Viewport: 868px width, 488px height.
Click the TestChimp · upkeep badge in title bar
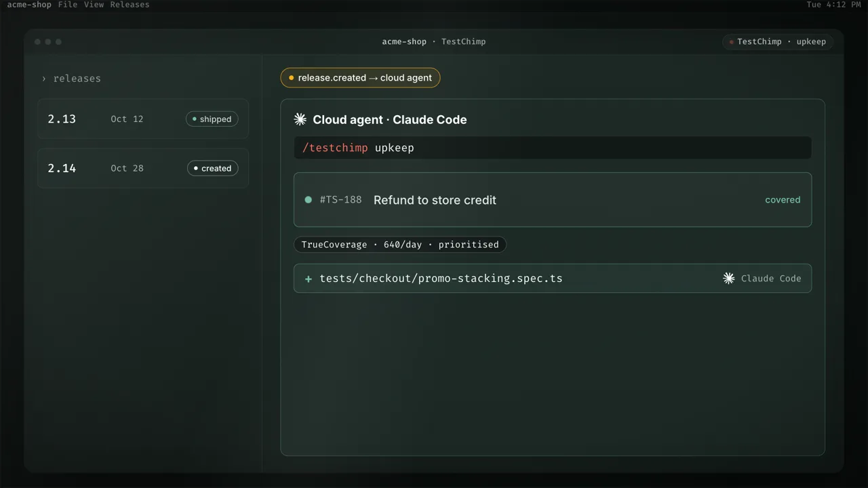[778, 42]
